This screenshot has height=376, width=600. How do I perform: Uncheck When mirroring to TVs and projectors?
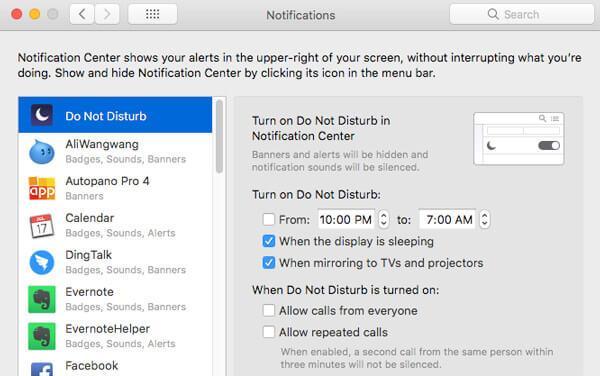(269, 263)
